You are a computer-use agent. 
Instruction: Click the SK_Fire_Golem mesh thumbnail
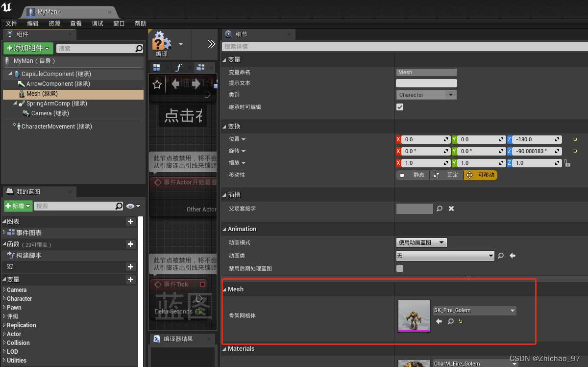click(414, 316)
